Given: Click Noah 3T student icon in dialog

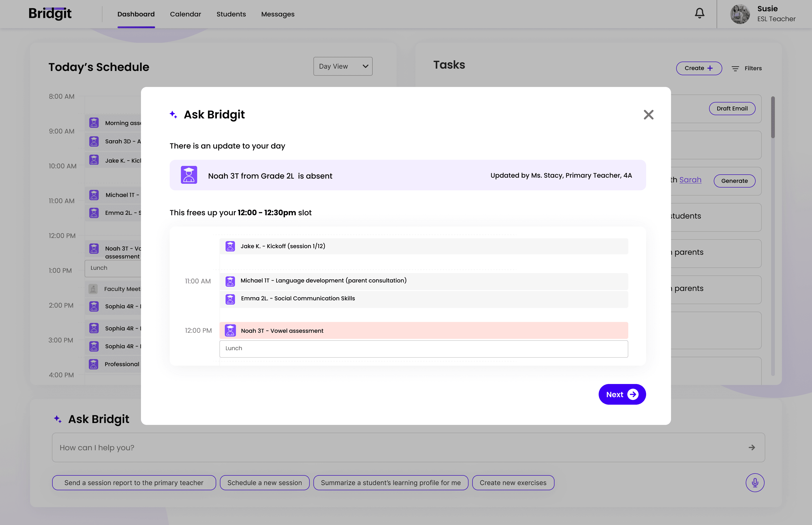Looking at the screenshot, I should coord(230,330).
